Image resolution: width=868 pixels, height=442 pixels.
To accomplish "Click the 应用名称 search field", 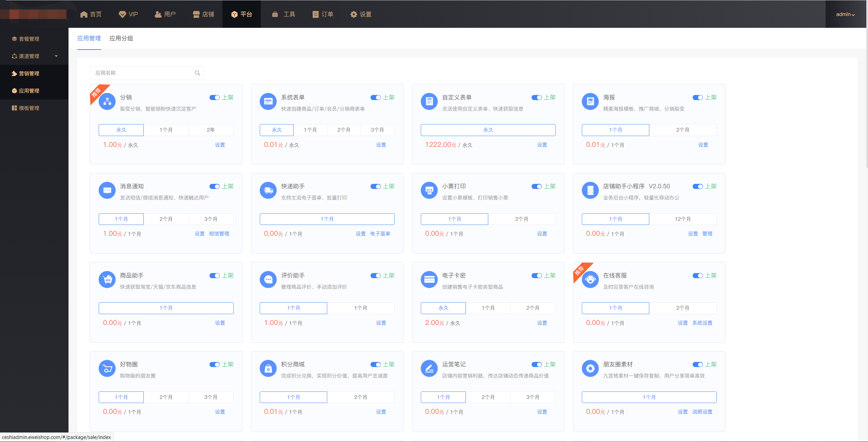I will 142,73.
